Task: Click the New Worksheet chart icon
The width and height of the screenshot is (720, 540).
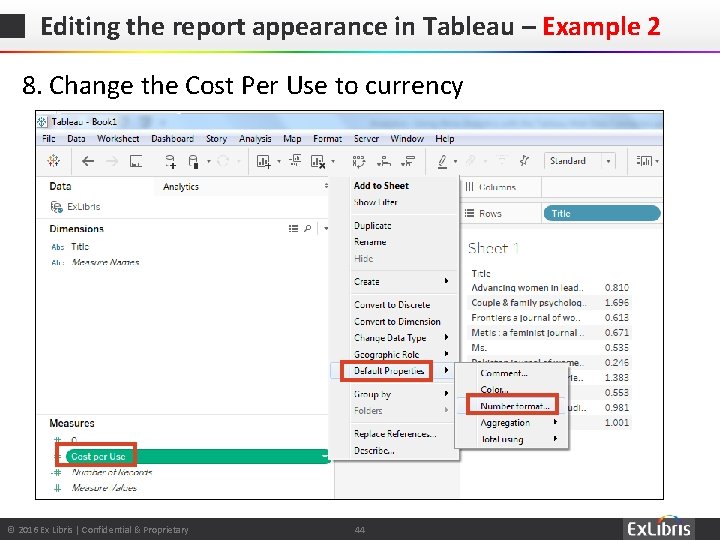Action: click(x=264, y=161)
